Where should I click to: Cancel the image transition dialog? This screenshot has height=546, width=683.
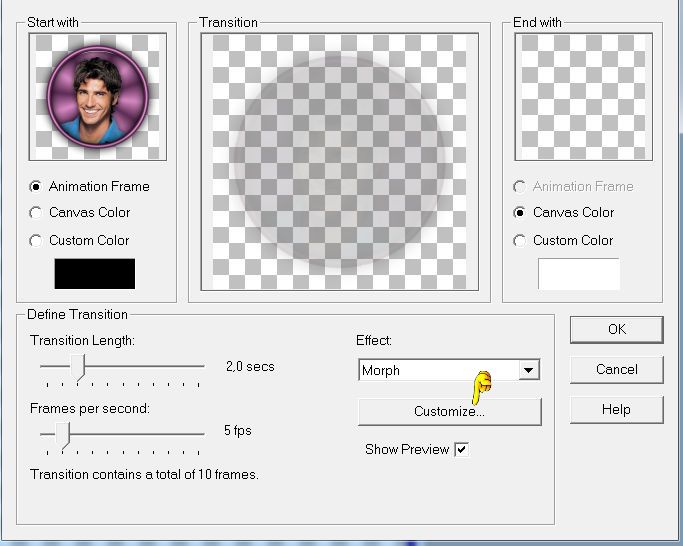[617, 370]
